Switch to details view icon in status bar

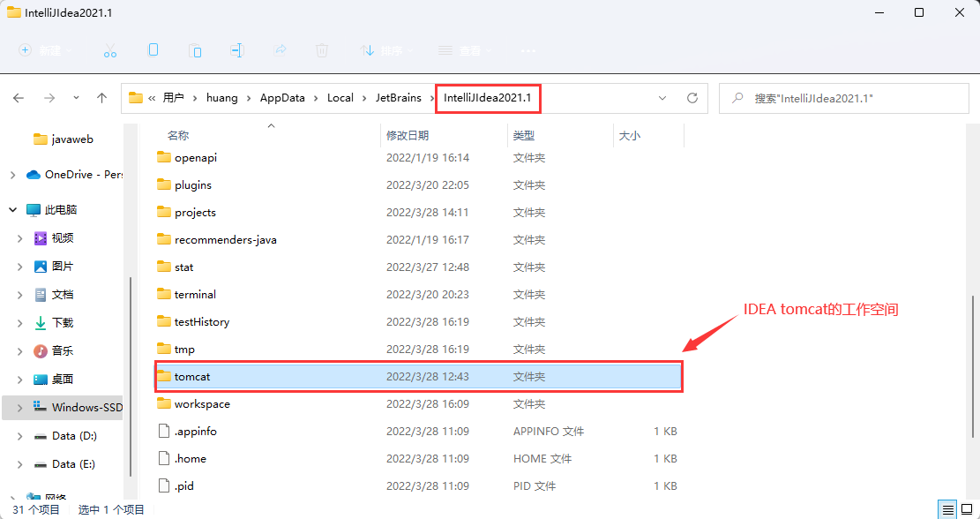click(948, 509)
